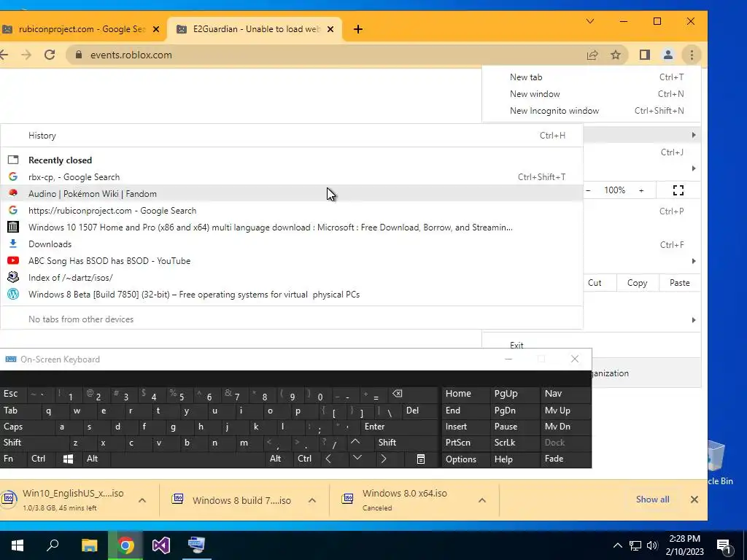Bookmark this tab with the star icon
The image size is (747, 560).
click(x=616, y=55)
